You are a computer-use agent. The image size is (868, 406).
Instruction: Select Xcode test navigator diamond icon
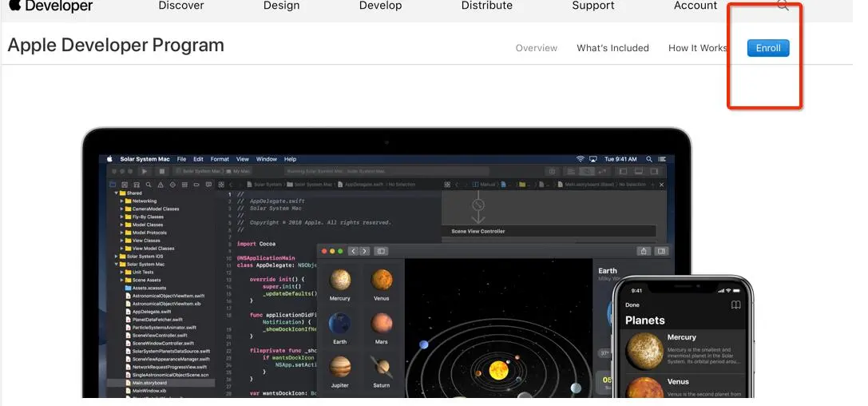click(172, 185)
